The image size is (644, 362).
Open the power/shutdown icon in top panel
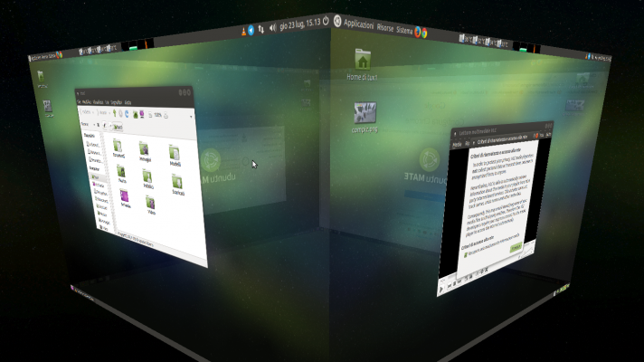pos(326,21)
